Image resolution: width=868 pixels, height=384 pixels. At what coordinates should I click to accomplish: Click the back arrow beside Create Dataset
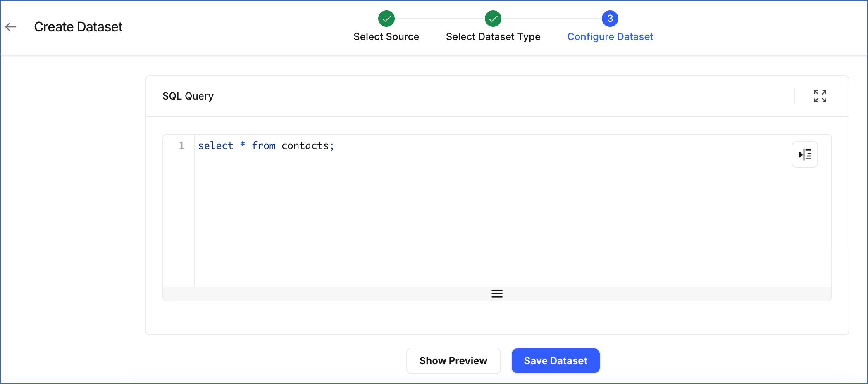click(11, 27)
